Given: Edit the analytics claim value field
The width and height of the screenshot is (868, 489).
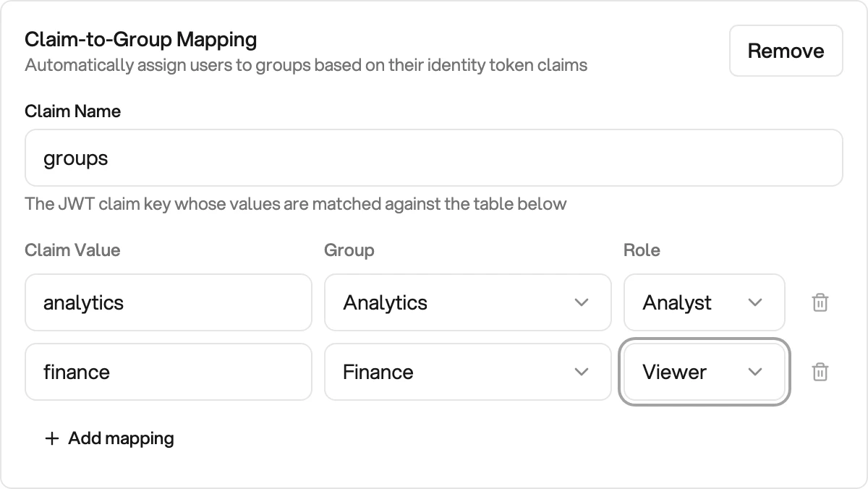Looking at the screenshot, I should click(169, 302).
